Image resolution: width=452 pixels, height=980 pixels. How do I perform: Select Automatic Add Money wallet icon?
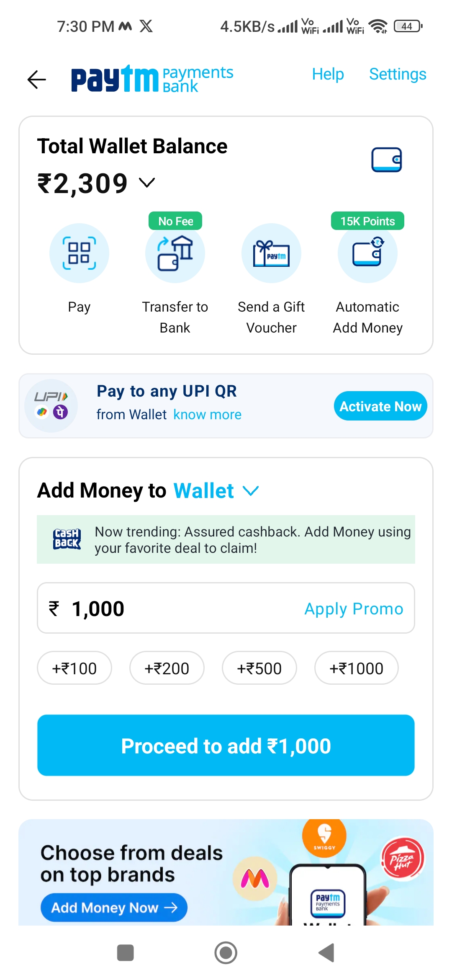(367, 253)
